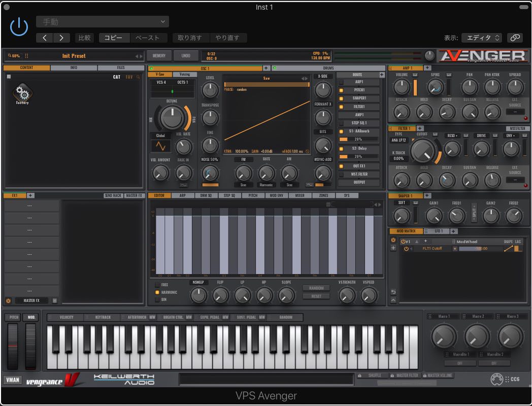The image size is (532, 406).
Task: Disable the PITCH1 route module
Action: point(341,90)
